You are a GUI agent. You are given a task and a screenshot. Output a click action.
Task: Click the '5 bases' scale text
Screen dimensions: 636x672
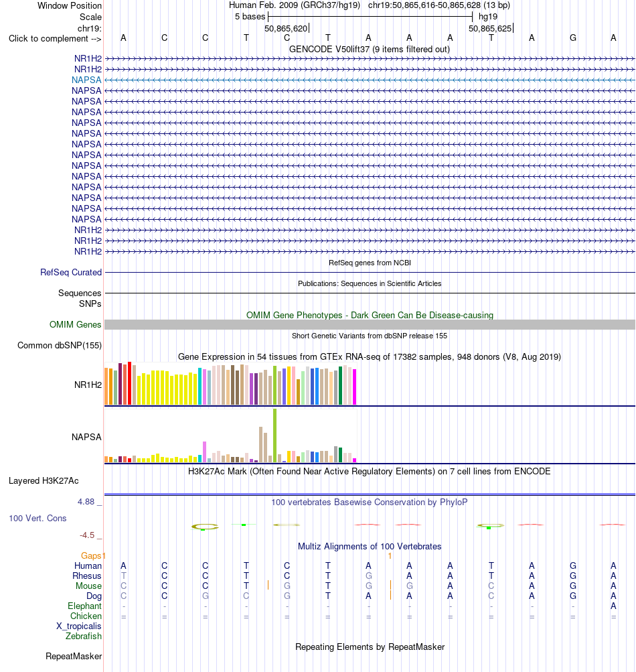tap(250, 17)
